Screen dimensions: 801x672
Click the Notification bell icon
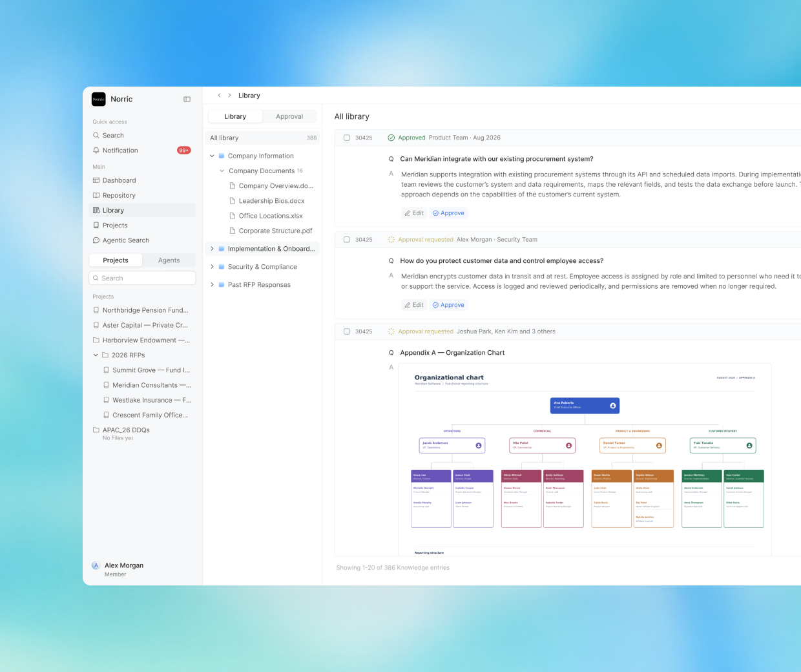coord(96,151)
